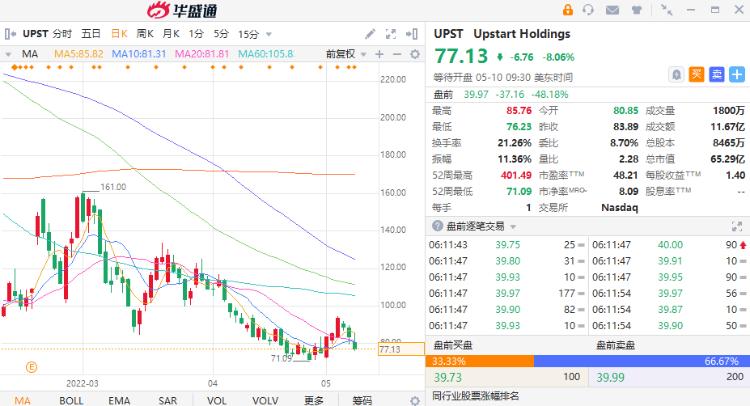Click the orange 33.33% bid ratio bar

(480, 361)
